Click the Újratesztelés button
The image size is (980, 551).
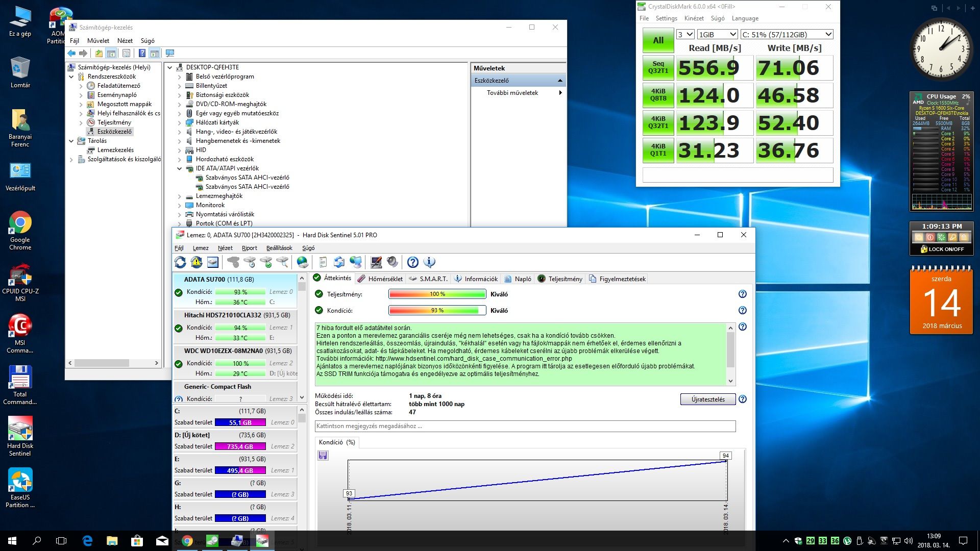(708, 399)
